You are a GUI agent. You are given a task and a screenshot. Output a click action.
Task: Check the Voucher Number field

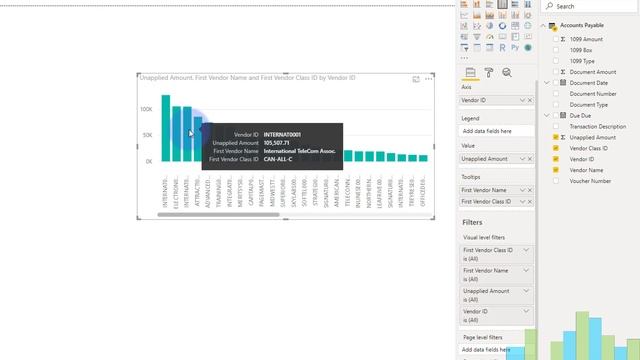pyautogui.click(x=556, y=181)
